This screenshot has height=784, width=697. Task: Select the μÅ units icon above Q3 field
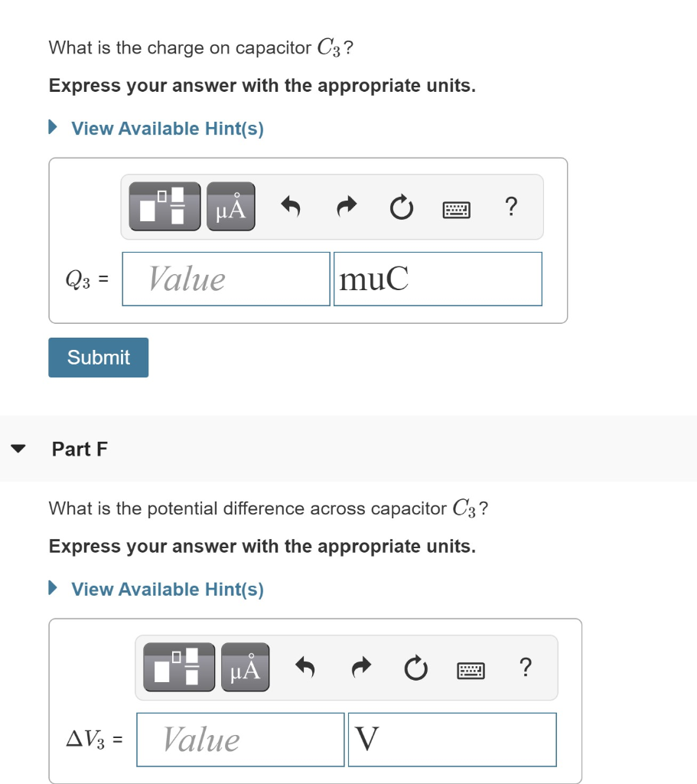click(230, 206)
